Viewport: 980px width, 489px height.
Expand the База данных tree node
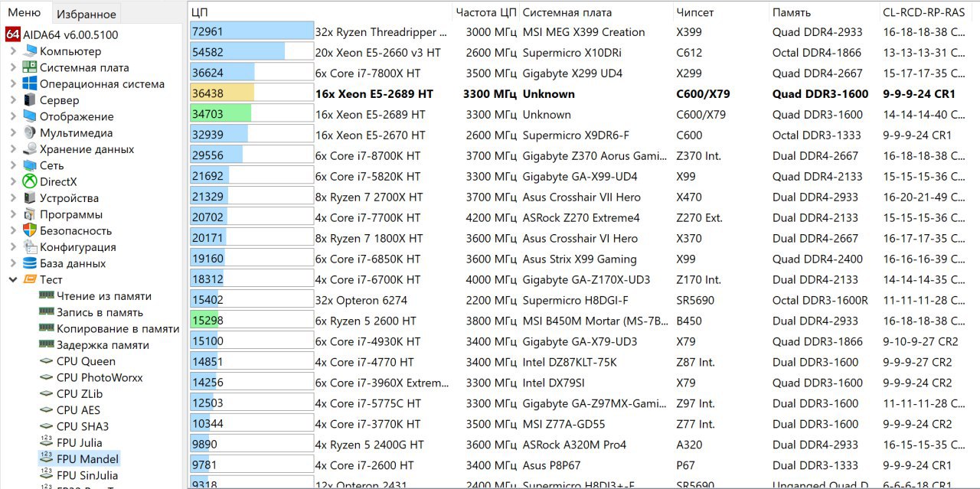coord(13,263)
